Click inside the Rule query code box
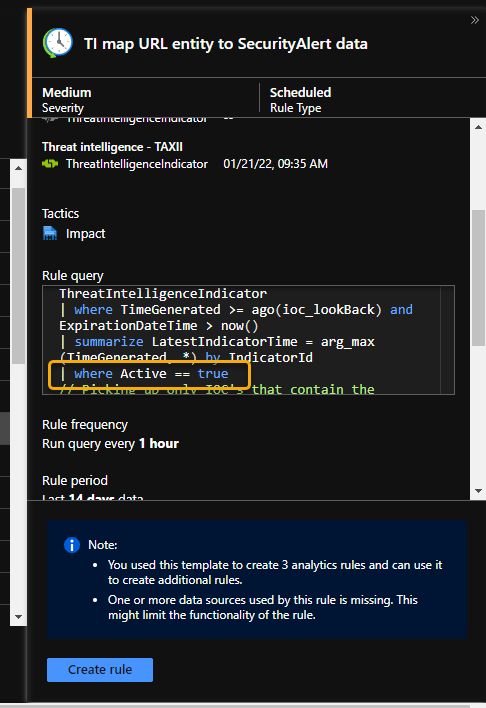Screen dimensions: 486x708 click(248, 340)
